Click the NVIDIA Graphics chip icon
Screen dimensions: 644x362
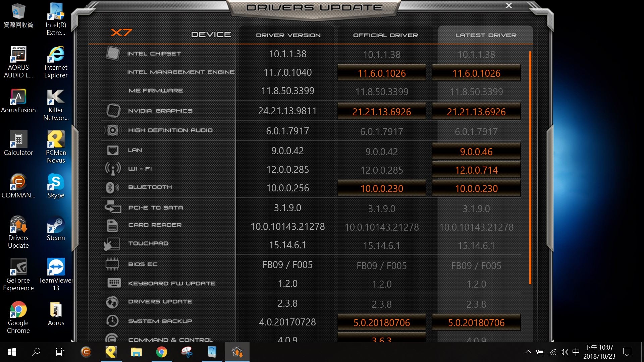113,111
